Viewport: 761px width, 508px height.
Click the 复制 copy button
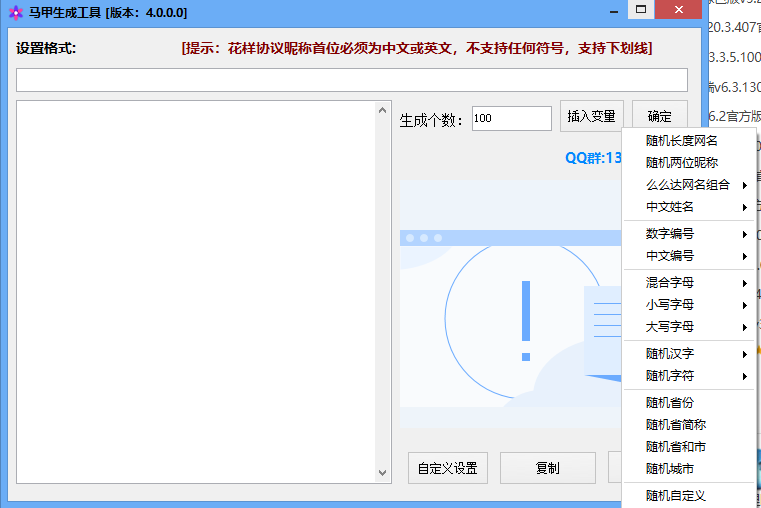pos(547,468)
